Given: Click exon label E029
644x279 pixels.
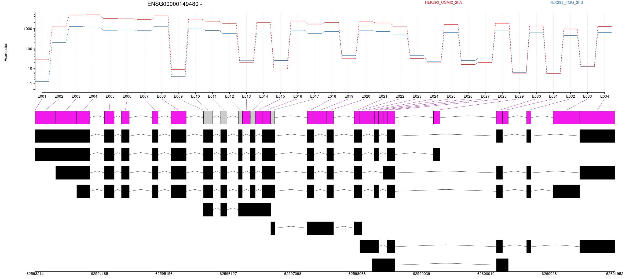Looking at the screenshot, I should click(x=519, y=96).
